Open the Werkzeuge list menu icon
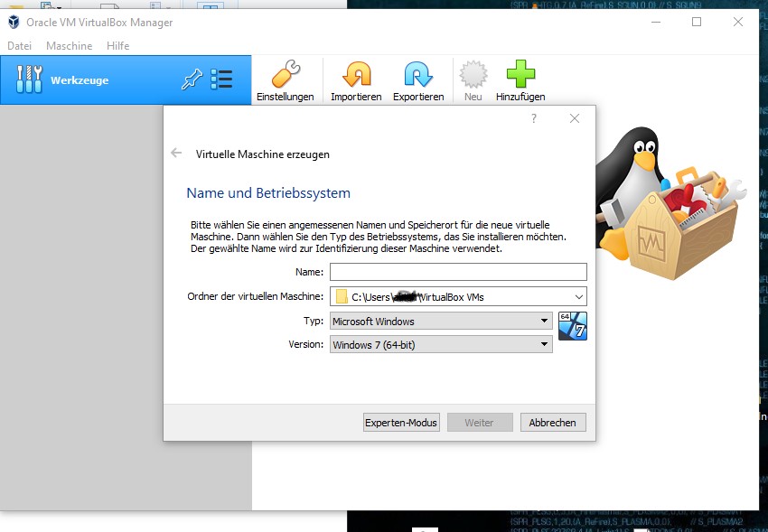The height and width of the screenshot is (532, 768). [221, 79]
